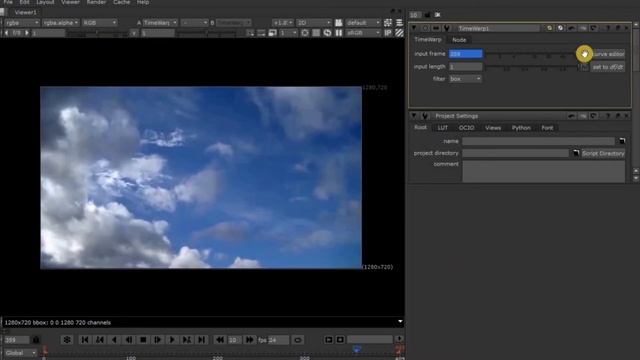
Task: Toggle the region of interest icon
Action: click(x=305, y=33)
